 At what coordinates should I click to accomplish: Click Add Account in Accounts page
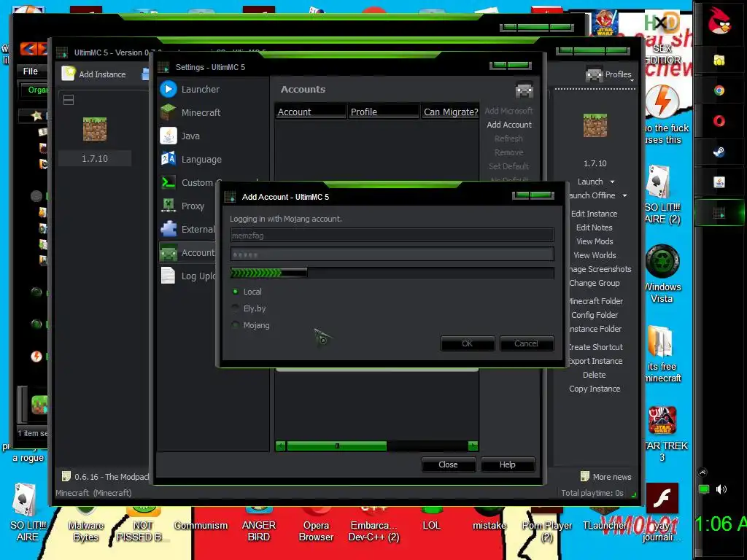(508, 125)
